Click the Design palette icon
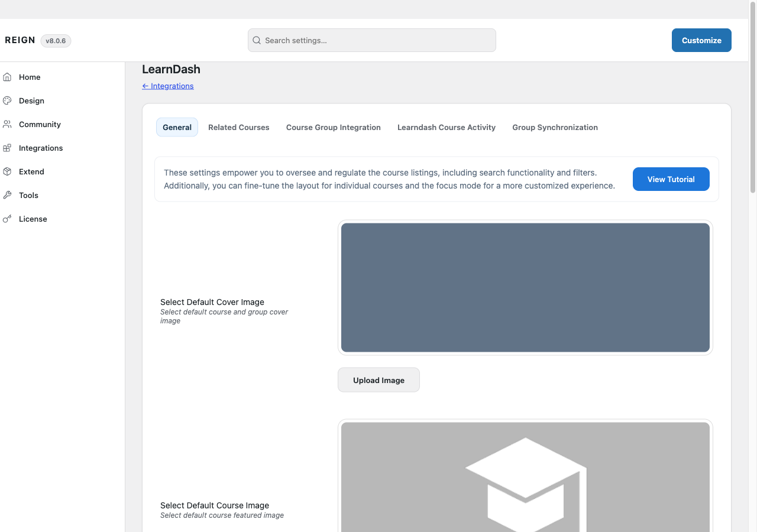The image size is (757, 532). [7, 100]
